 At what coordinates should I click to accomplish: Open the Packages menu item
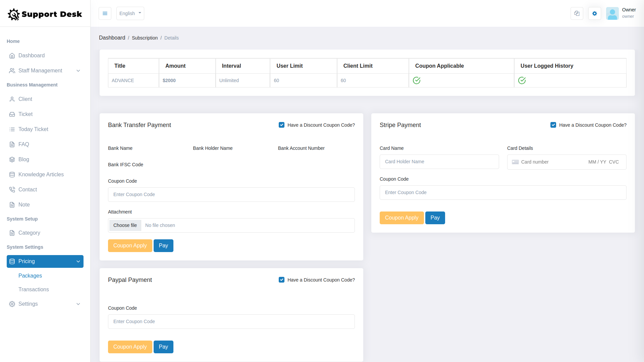(x=30, y=276)
